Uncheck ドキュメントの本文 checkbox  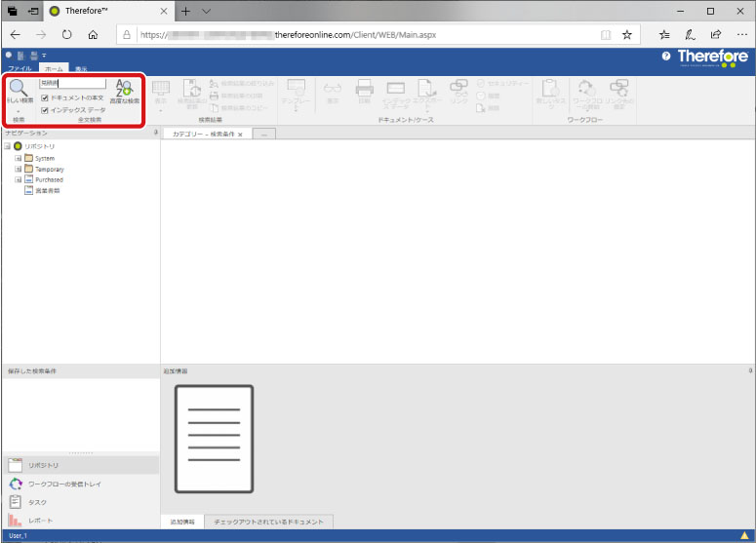(44, 97)
